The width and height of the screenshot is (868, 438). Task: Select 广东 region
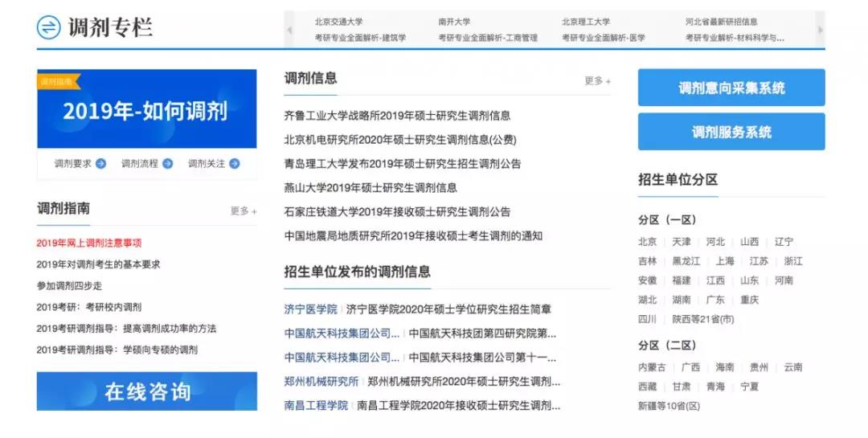[x=715, y=300]
